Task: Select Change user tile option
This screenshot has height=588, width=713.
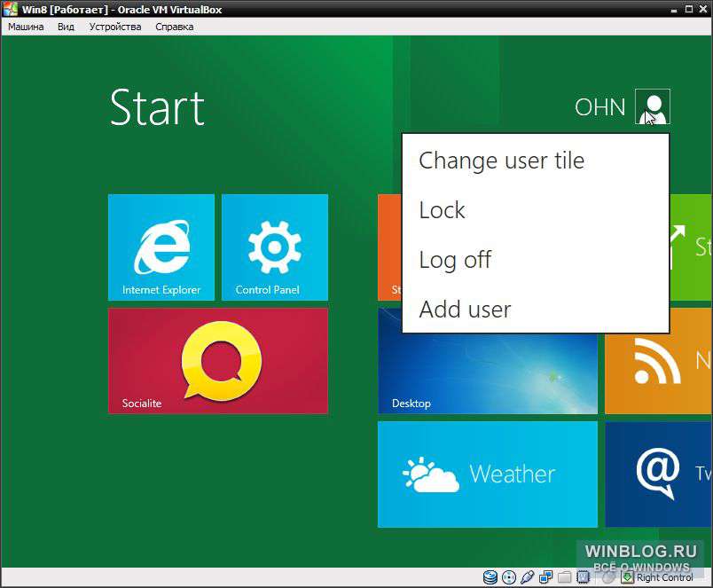Action: click(x=502, y=161)
